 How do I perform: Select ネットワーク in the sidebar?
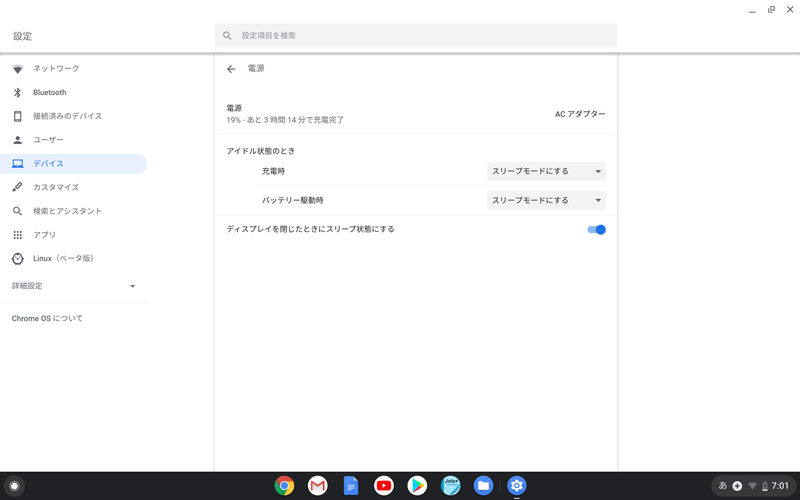tap(73, 69)
